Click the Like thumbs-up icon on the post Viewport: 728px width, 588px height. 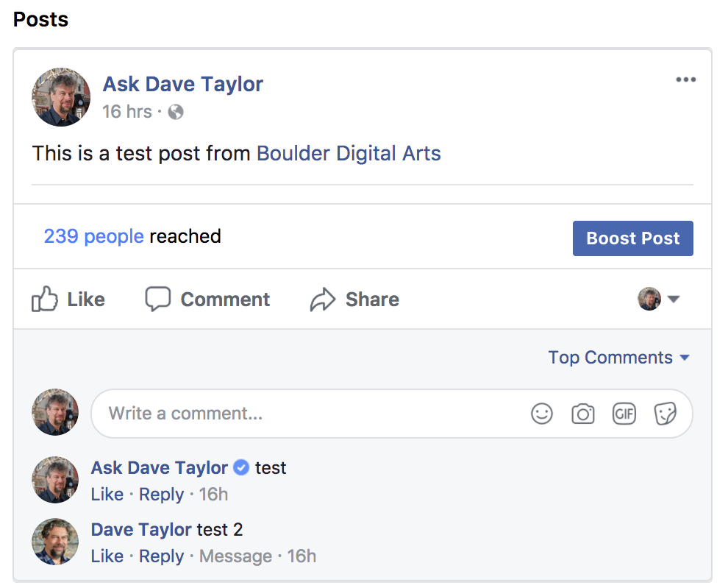pyautogui.click(x=45, y=299)
